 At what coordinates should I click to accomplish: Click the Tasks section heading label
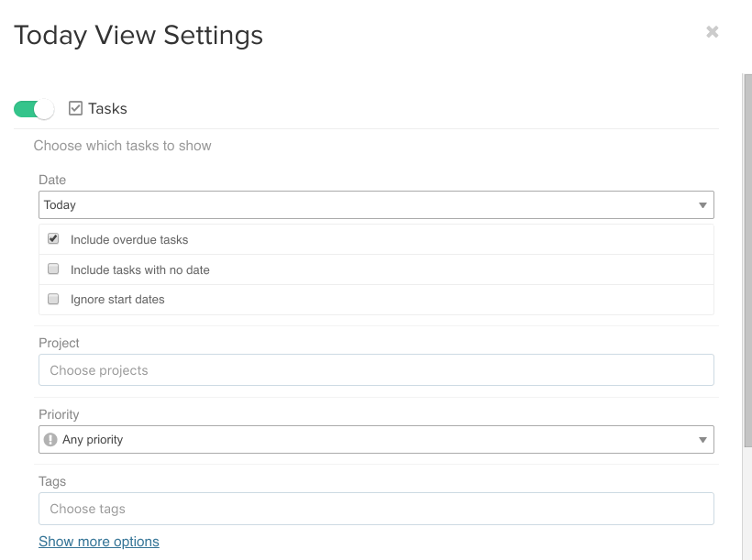pyautogui.click(x=107, y=109)
